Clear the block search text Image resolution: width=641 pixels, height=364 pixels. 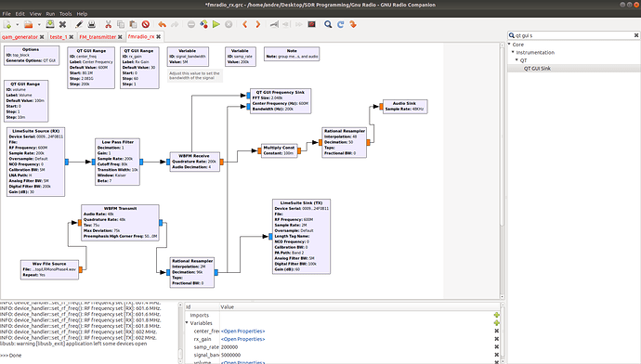click(x=636, y=35)
